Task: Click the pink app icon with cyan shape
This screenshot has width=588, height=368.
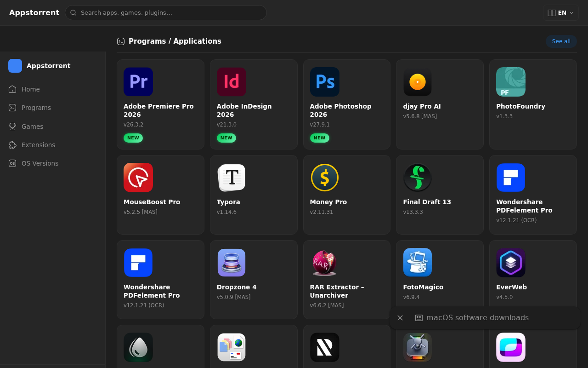Action: 511,347
